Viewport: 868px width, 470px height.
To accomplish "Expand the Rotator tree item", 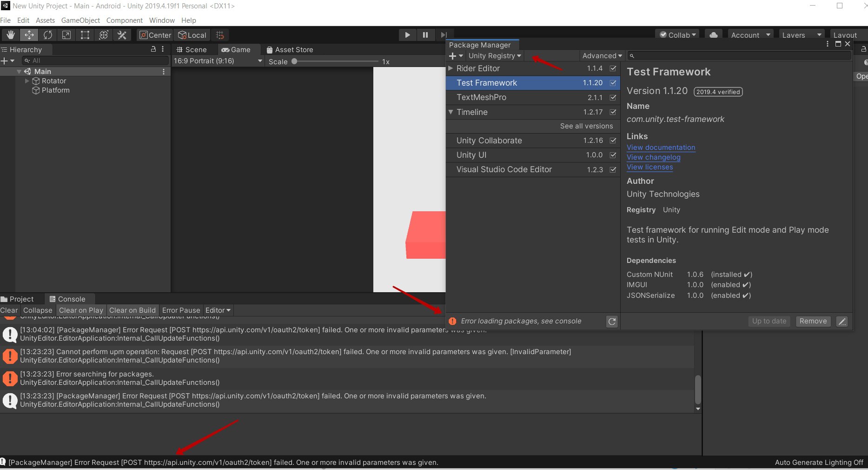I will coord(27,81).
